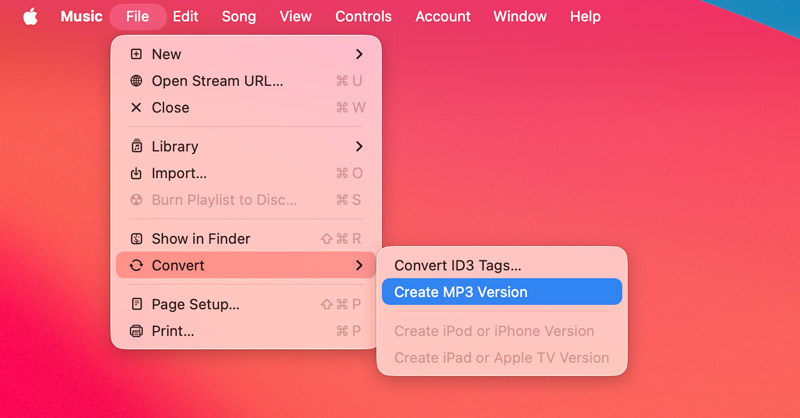Select the Print… label
800x418 pixels.
(173, 331)
